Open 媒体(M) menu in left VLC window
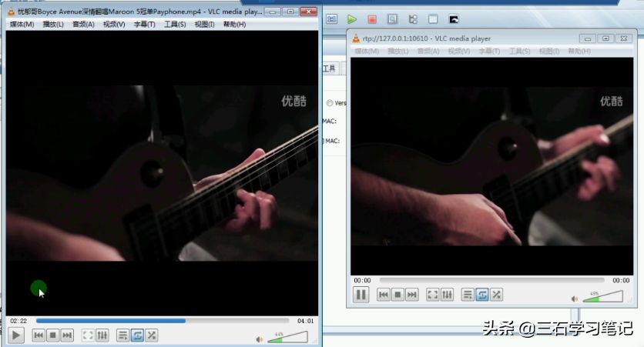 (x=22, y=24)
